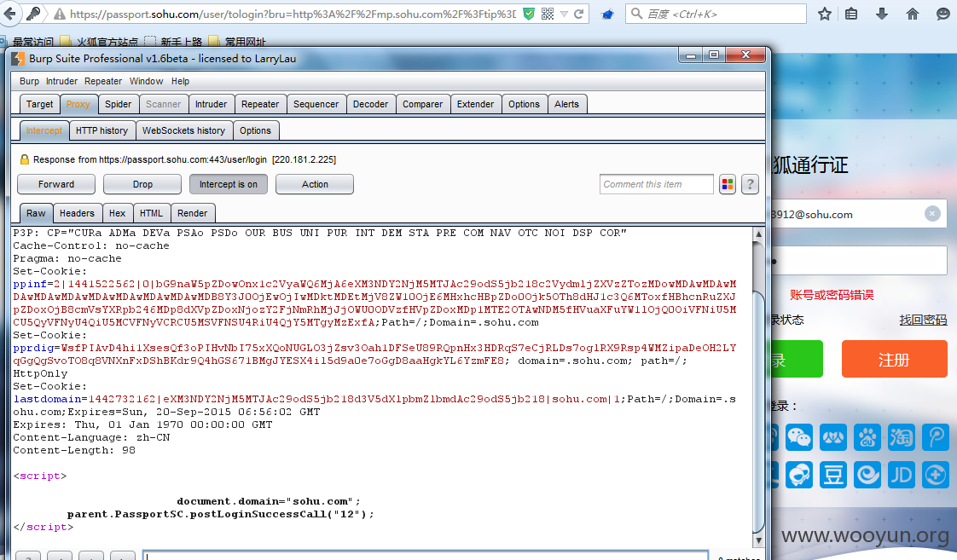Image resolution: width=957 pixels, height=560 pixels.
Task: Select the WebSockets history sub-tab
Action: pyautogui.click(x=183, y=130)
